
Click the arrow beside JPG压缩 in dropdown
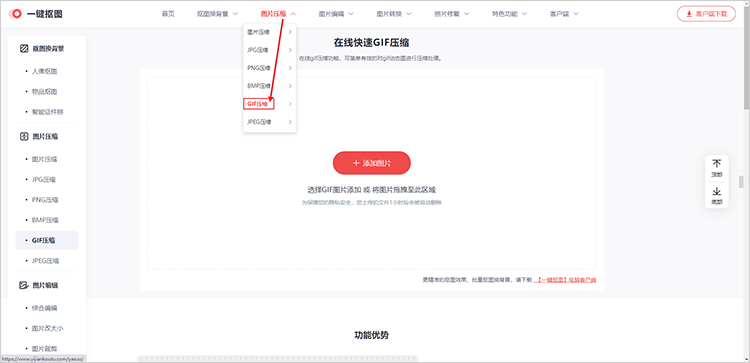[290, 50]
